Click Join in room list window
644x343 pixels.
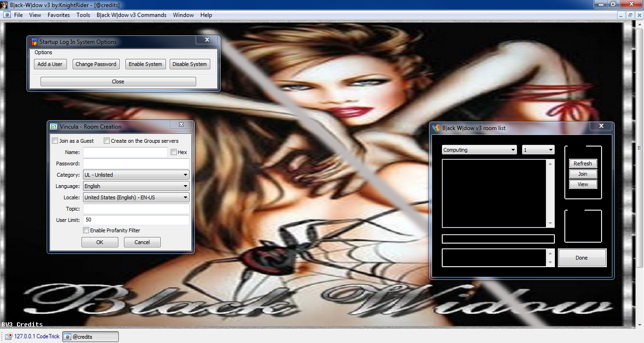pyautogui.click(x=583, y=174)
